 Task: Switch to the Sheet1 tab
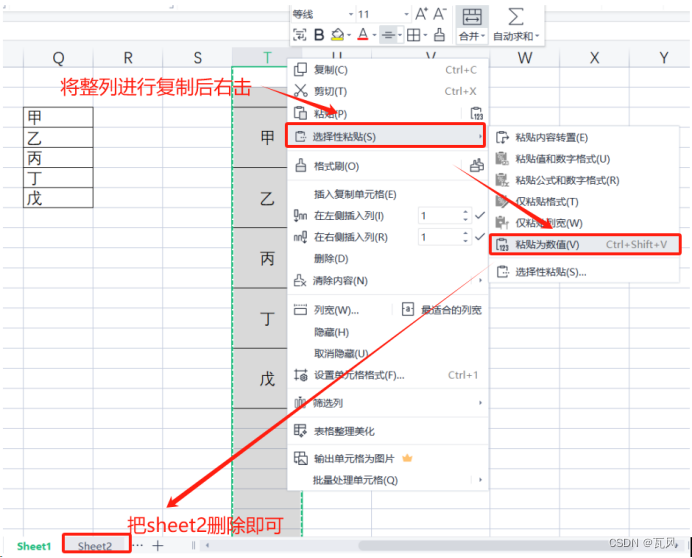pyautogui.click(x=34, y=546)
